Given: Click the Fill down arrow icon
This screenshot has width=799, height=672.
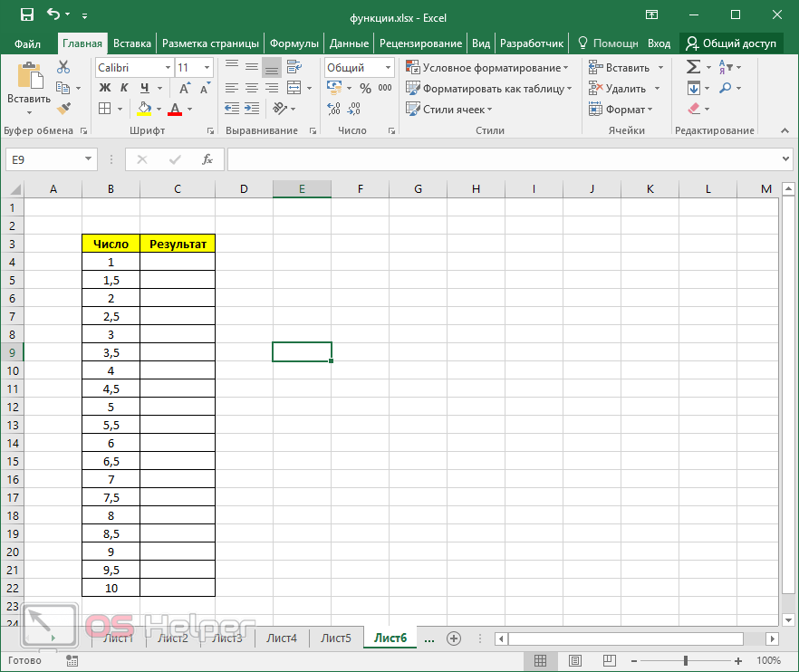Looking at the screenshot, I should coord(694,88).
